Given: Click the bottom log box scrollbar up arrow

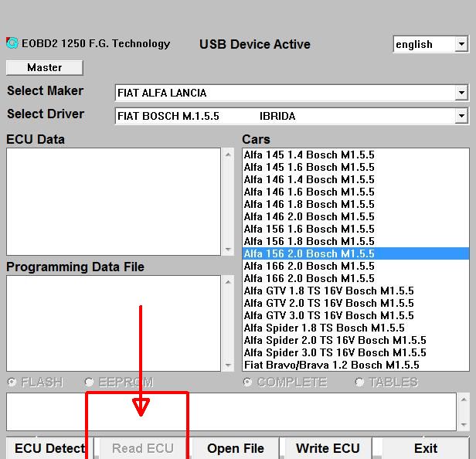Looking at the screenshot, I should pyautogui.click(x=464, y=399).
